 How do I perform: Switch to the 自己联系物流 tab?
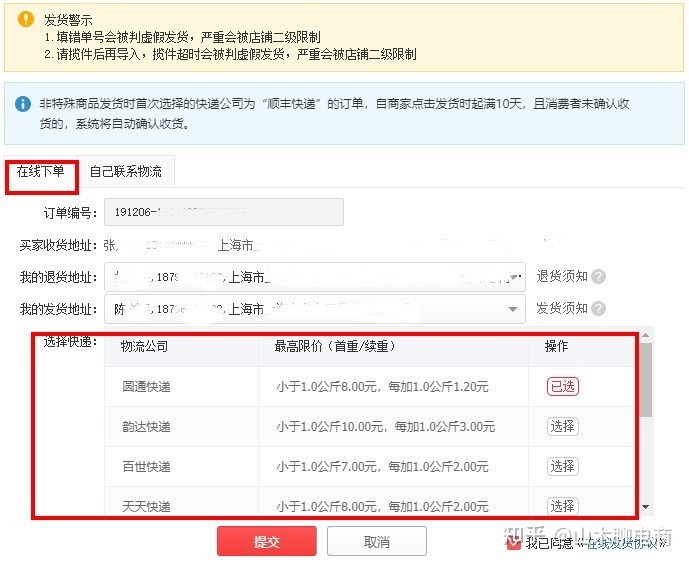(125, 172)
